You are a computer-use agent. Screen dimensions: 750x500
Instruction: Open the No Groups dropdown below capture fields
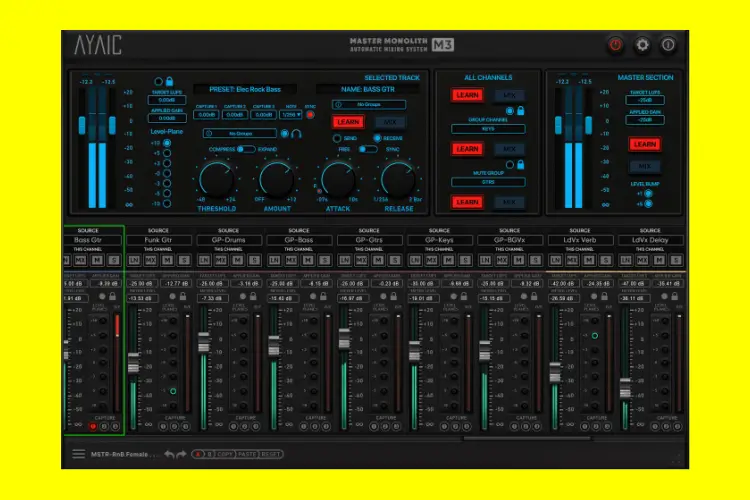point(241,133)
